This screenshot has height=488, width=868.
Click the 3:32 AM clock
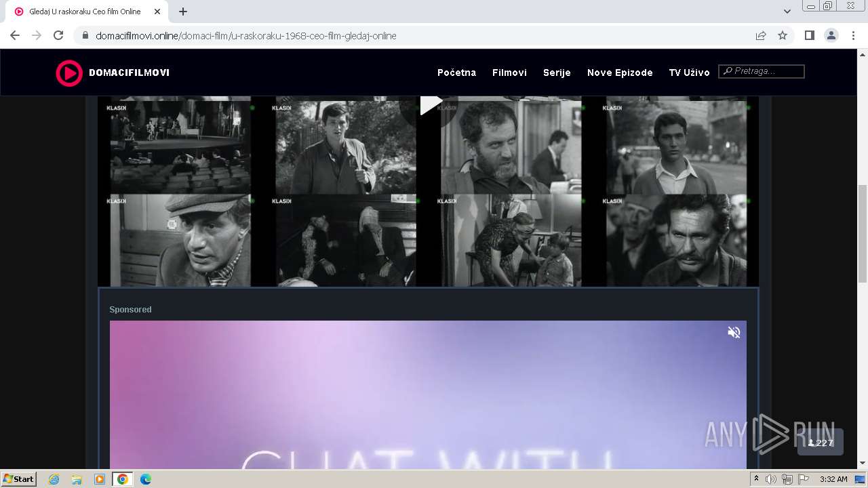(x=833, y=479)
